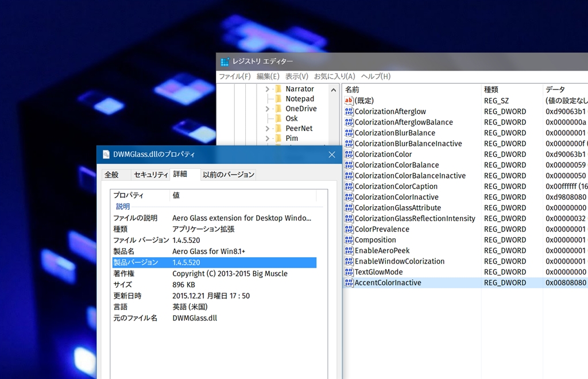Click the 0x00808080 data value of AccentColorInactive
The height and width of the screenshot is (379, 588).
tap(566, 283)
